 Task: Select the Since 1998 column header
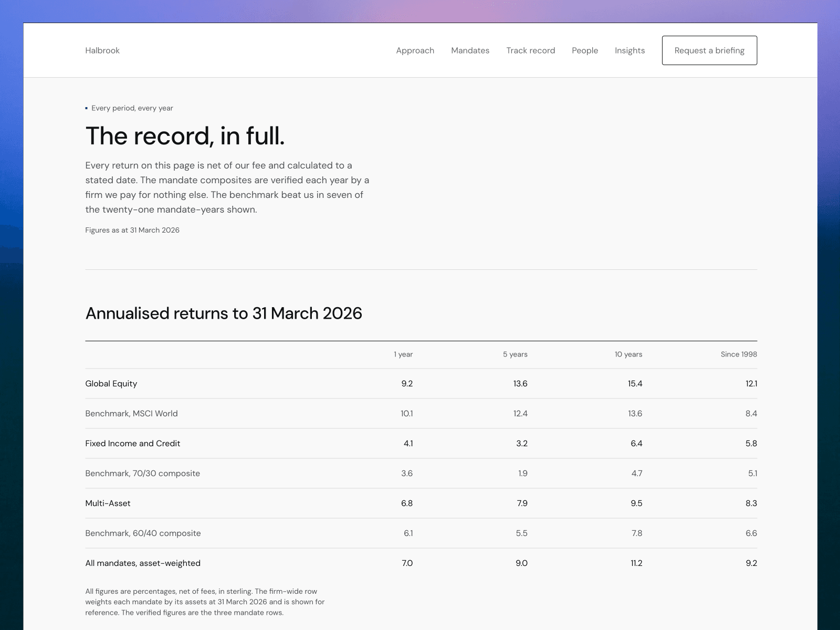click(x=739, y=354)
